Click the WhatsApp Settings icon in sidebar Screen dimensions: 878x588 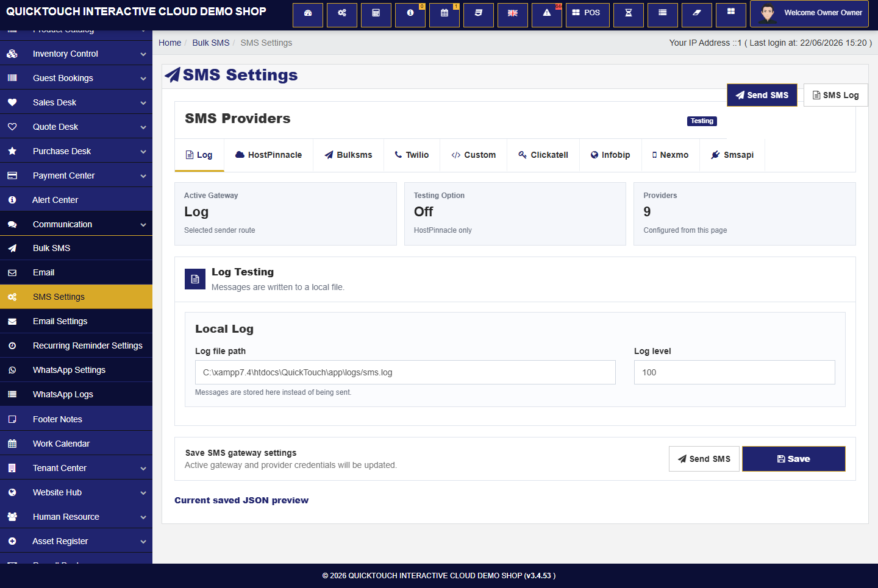pyautogui.click(x=12, y=370)
